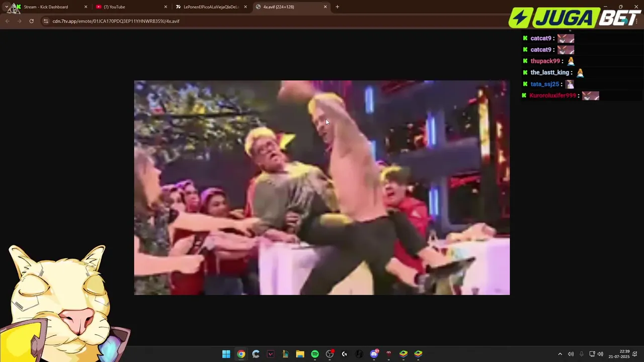
Task: Click the Kick badge beside thupack99
Action: tap(525, 61)
